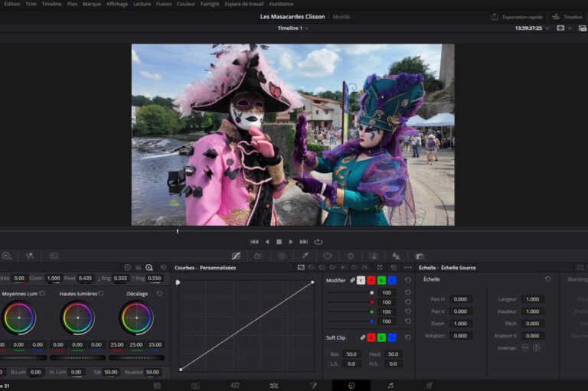Click the viewer playhead marker on scrubber
The width and height of the screenshot is (588, 391).
coord(178,231)
